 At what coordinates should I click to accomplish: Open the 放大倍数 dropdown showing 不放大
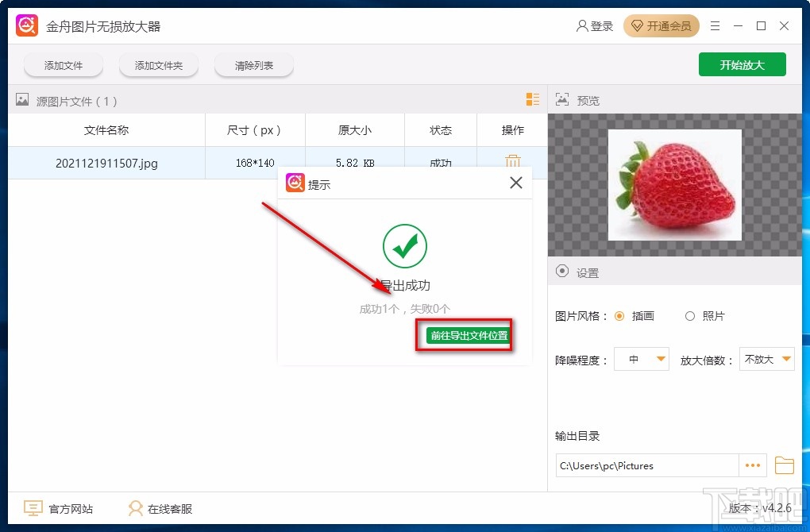[x=766, y=359]
